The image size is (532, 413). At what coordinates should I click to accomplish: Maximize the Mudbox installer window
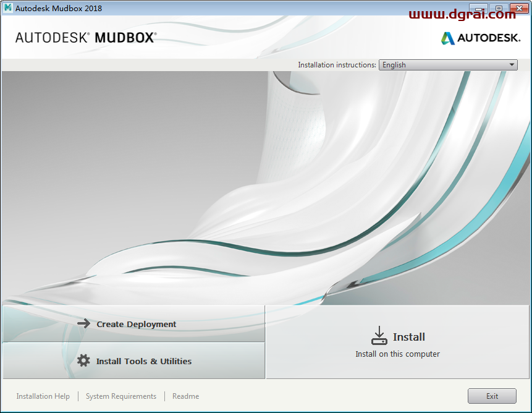pos(499,8)
